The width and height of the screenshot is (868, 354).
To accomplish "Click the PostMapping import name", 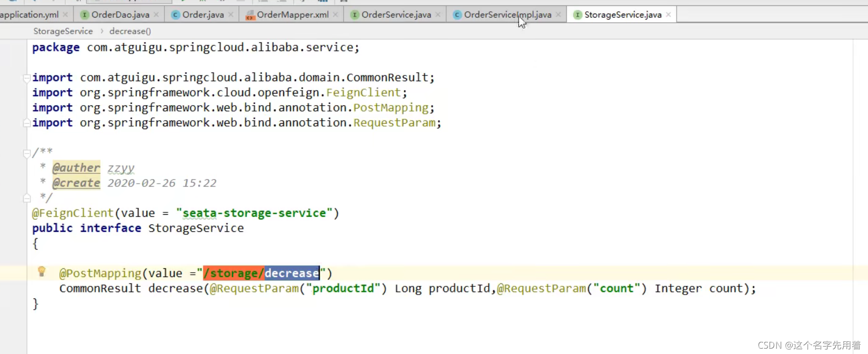I will point(391,108).
